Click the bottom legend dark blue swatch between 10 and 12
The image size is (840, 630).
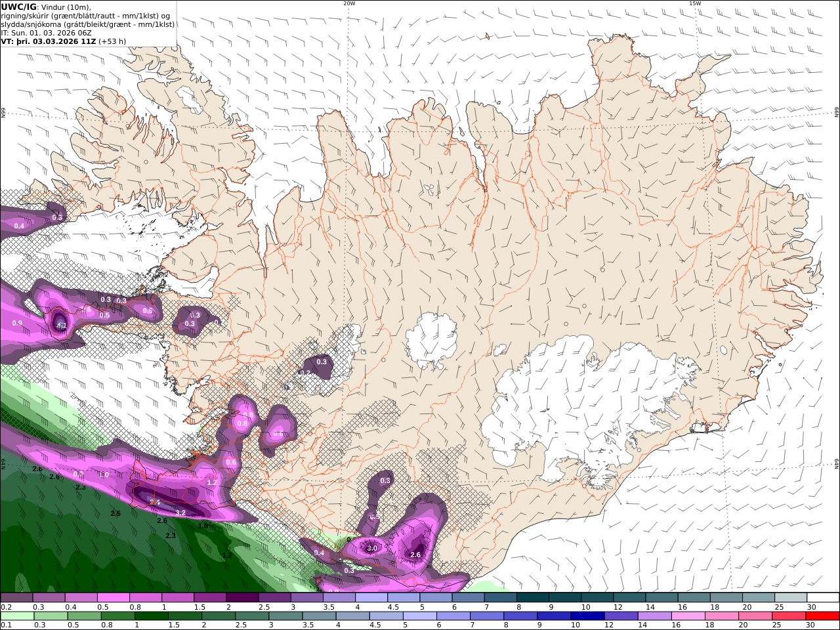click(586, 616)
